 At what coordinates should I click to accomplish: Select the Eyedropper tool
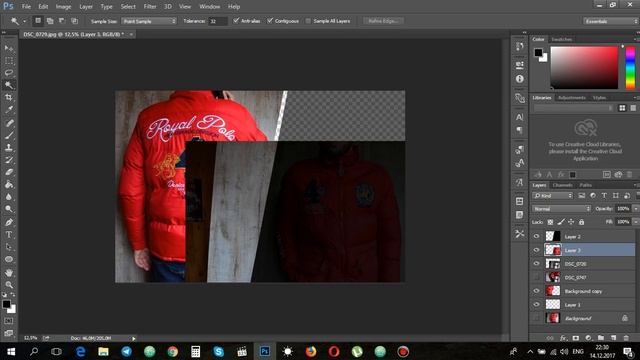[9, 109]
